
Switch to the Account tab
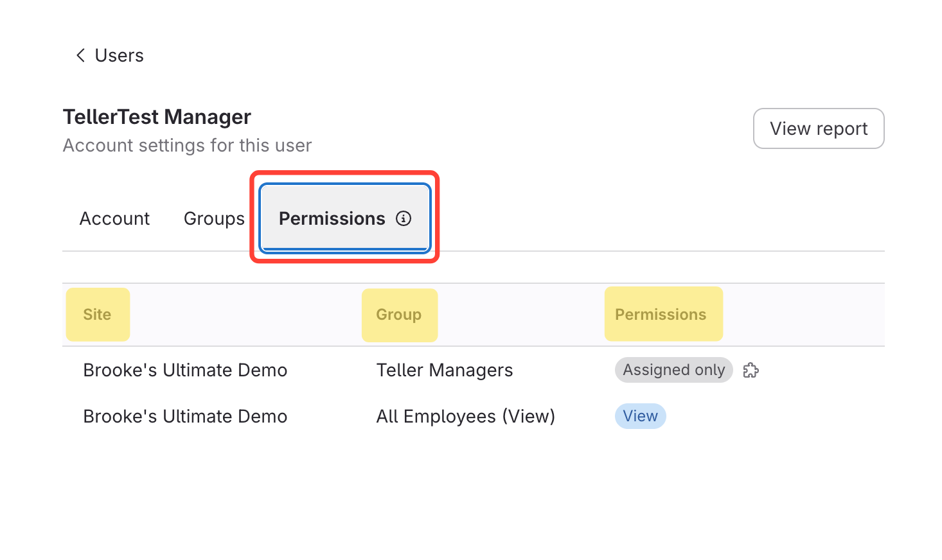[114, 219]
